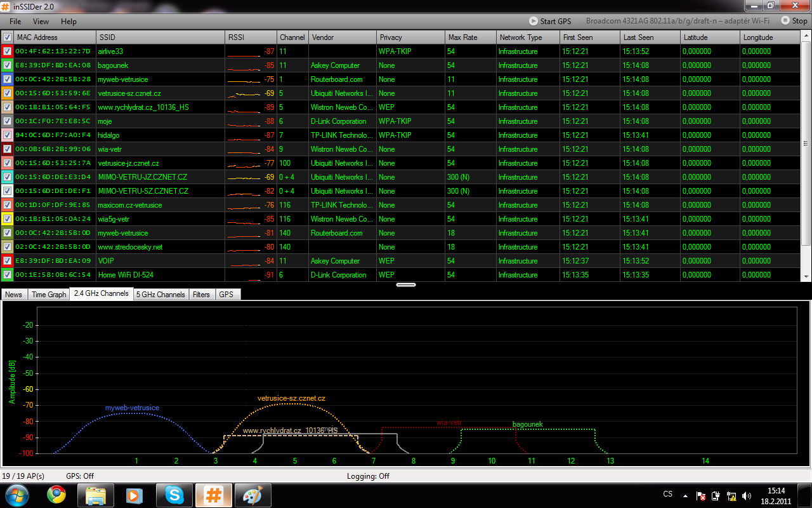Open Skype from the taskbar
The image size is (812, 508).
point(174,495)
